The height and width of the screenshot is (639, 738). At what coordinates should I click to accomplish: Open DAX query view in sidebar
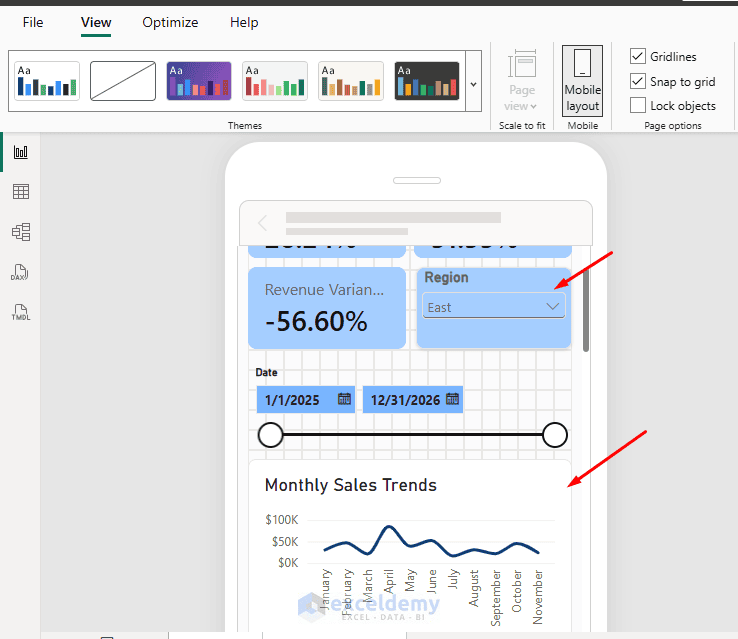click(x=20, y=272)
